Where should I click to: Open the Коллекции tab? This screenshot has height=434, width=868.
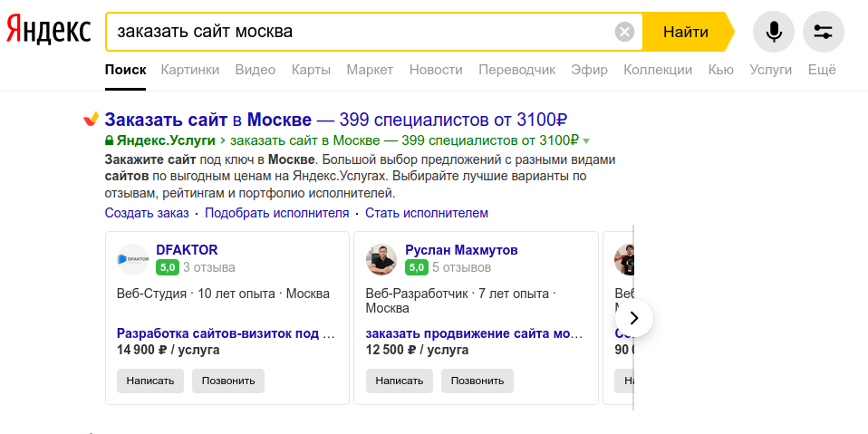[x=658, y=70]
